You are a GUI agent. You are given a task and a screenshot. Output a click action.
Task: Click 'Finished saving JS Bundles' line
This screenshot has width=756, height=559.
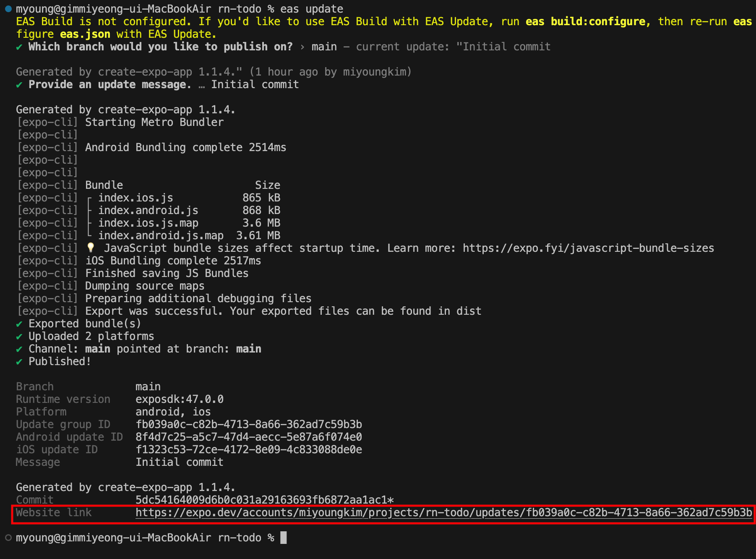pyautogui.click(x=167, y=274)
